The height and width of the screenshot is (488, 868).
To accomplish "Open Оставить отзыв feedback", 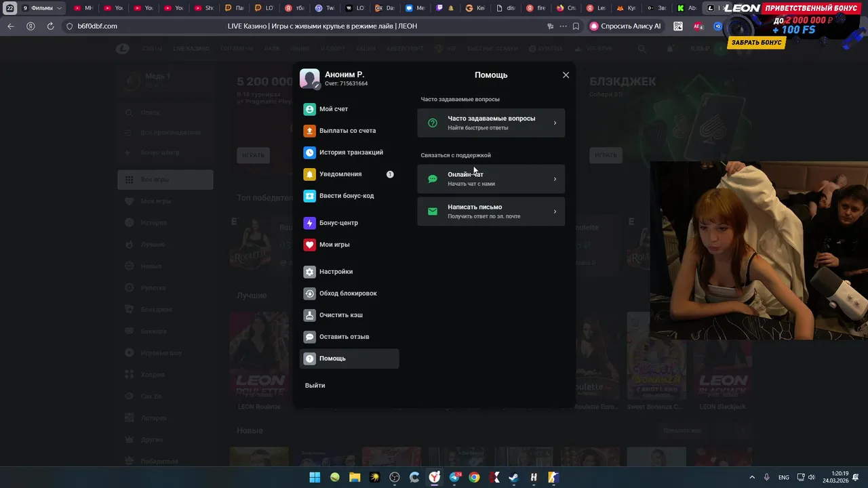I will (349, 337).
